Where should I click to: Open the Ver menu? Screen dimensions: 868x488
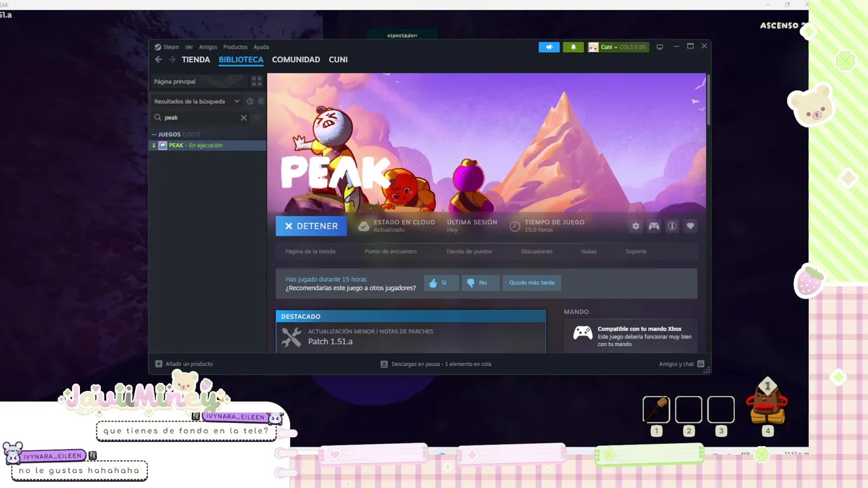click(189, 47)
